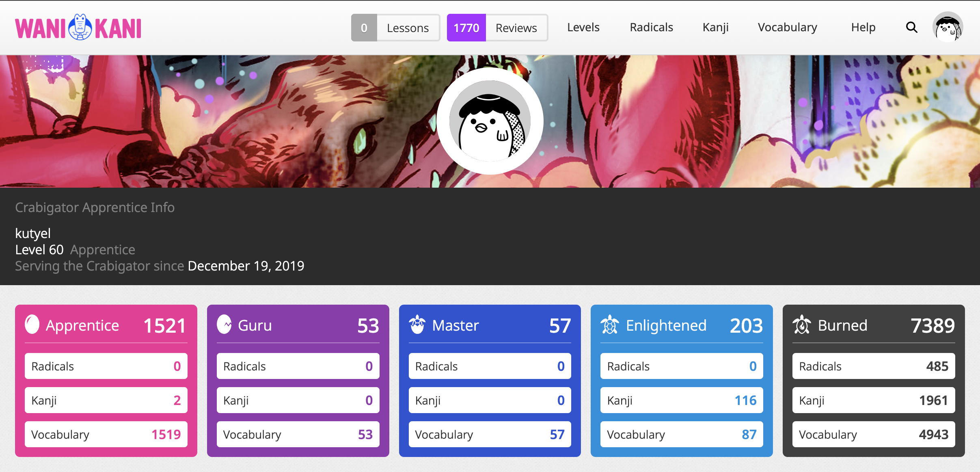The image size is (980, 472).
Task: Open the Vocabulary navigation menu
Action: pos(787,27)
